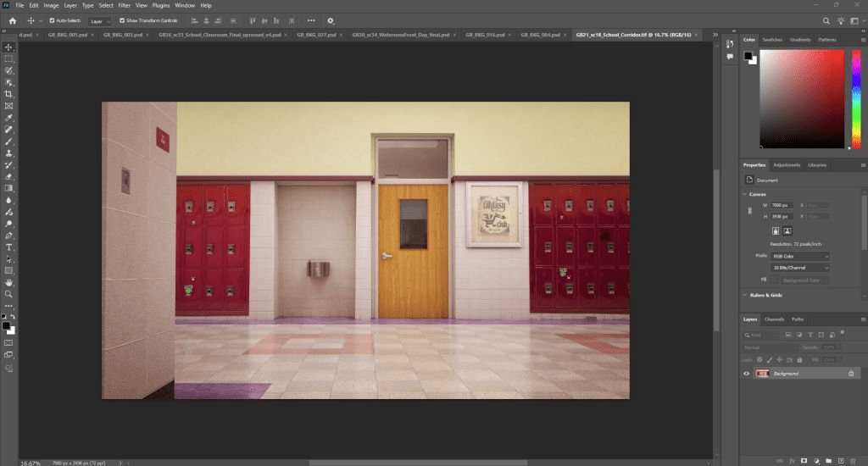868x466 pixels.
Task: Open the Plugins menu
Action: tap(160, 6)
